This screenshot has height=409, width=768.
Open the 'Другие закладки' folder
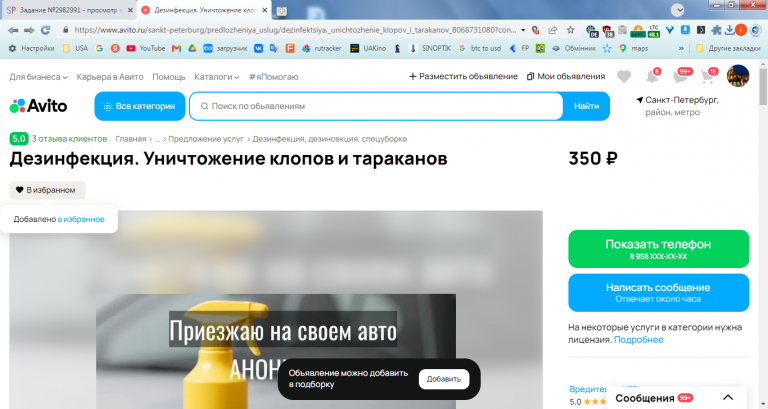tap(728, 48)
